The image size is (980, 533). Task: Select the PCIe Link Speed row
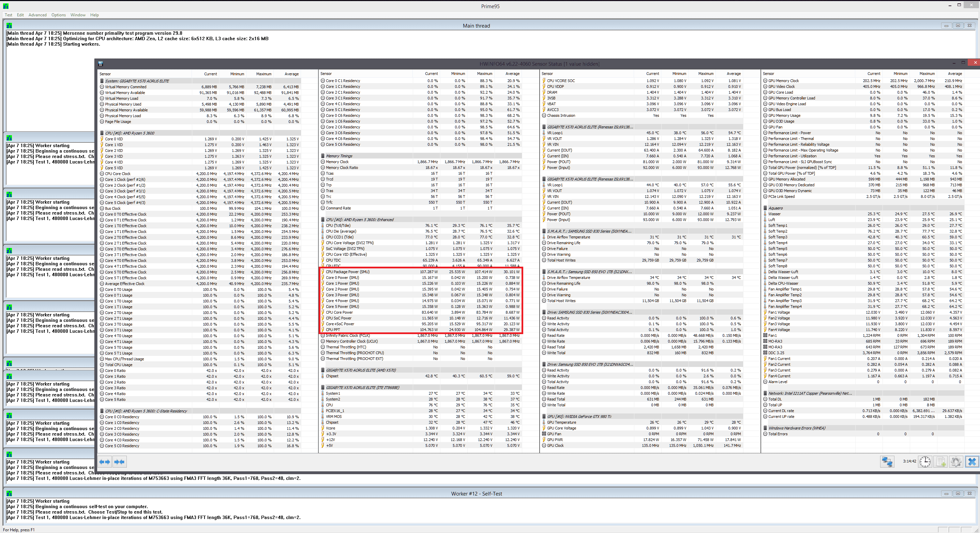[x=863, y=197]
